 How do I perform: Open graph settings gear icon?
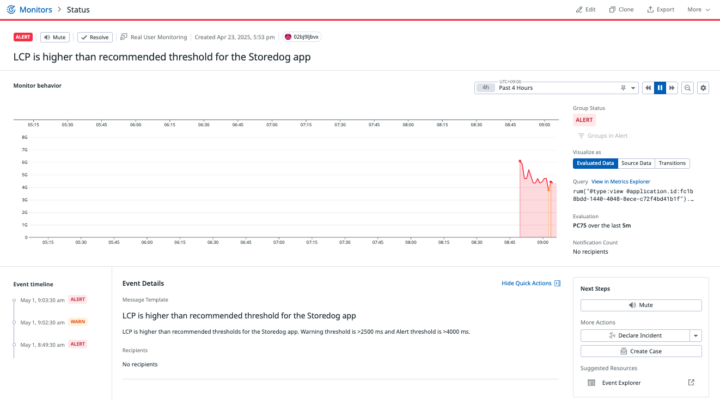(703, 88)
